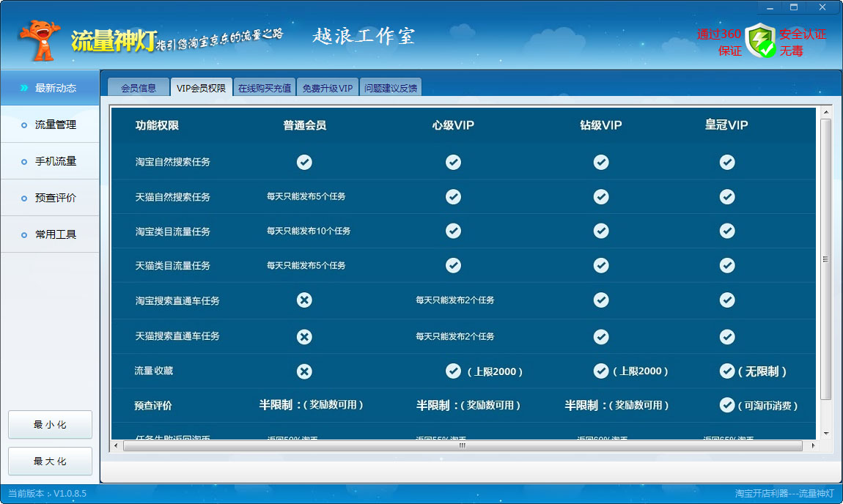
Task: Click the 皇冠VIP checkmark for 淘宝类目流量任务
Action: click(727, 231)
